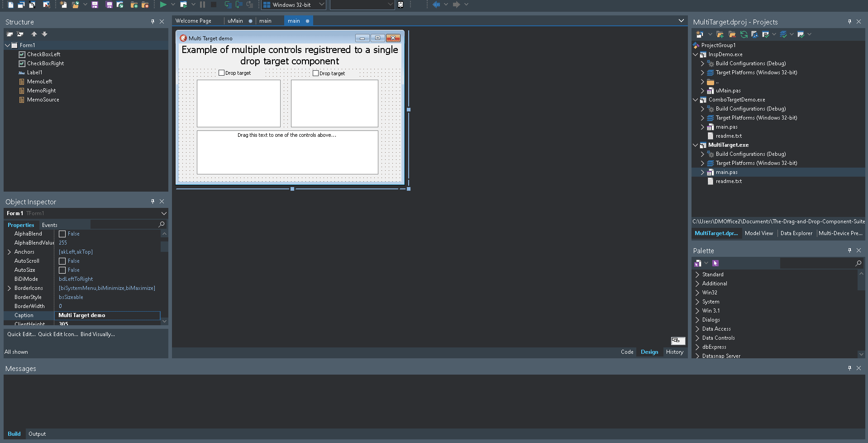Click the Stop program toolbar icon
Screen dimensions: 868x443
tap(214, 5)
